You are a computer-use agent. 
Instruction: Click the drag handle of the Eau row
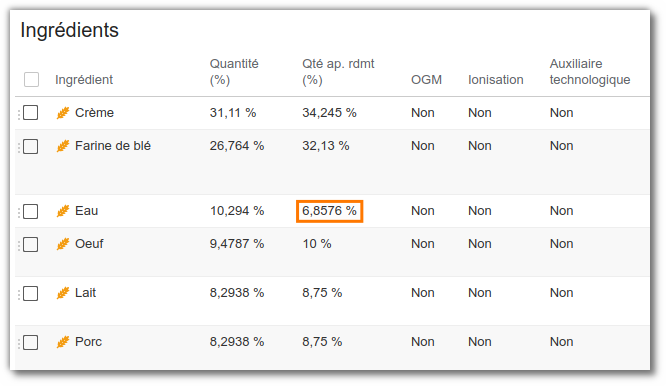pyautogui.click(x=19, y=212)
